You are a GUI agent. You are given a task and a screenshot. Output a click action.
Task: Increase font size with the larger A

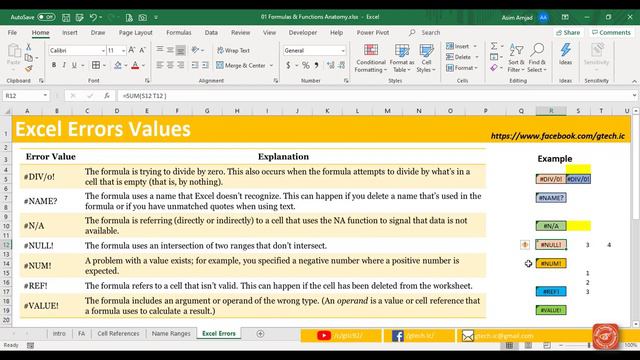pos(131,50)
